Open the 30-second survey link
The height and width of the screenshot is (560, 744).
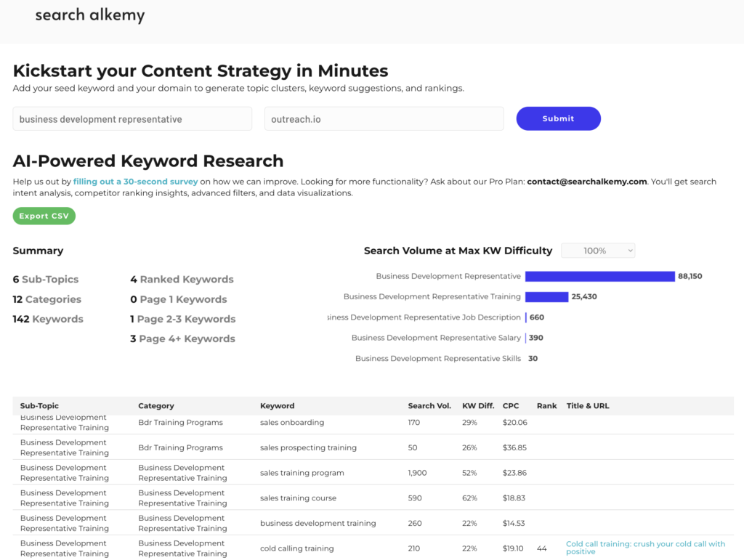pos(135,182)
